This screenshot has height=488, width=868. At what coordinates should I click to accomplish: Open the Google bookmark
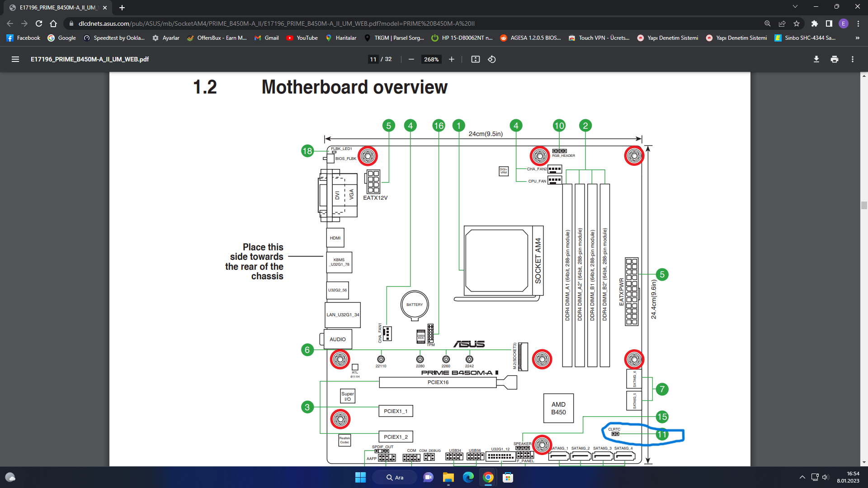[x=62, y=38]
